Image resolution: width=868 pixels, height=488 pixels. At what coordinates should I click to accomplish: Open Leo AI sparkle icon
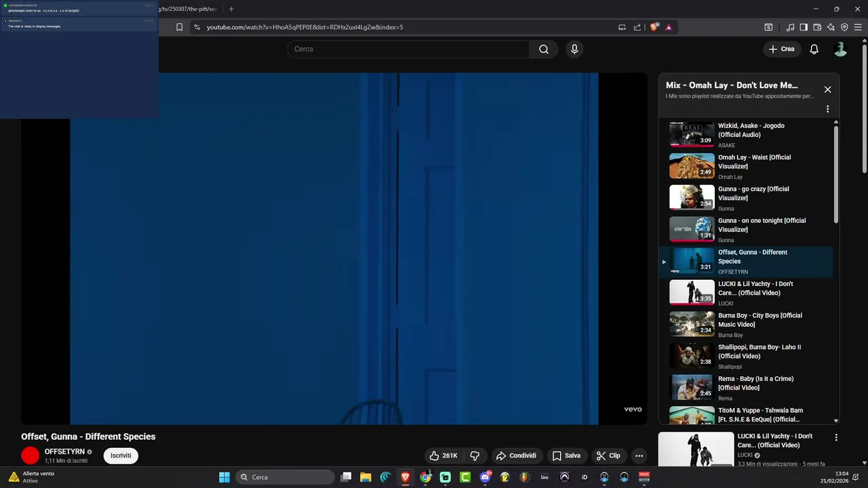tap(831, 27)
